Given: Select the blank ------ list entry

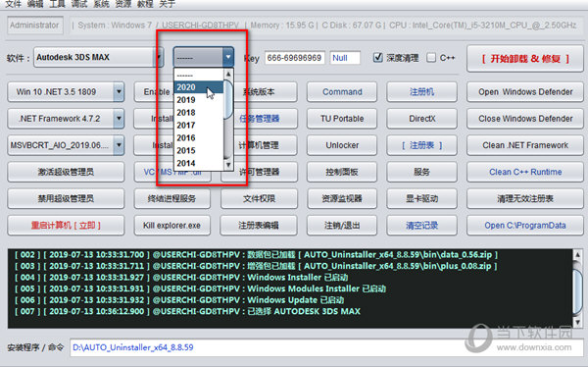Looking at the screenshot, I should (199, 75).
